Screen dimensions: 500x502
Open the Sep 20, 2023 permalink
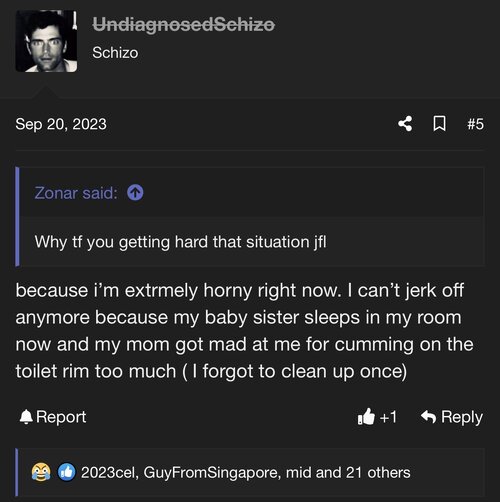(x=61, y=124)
